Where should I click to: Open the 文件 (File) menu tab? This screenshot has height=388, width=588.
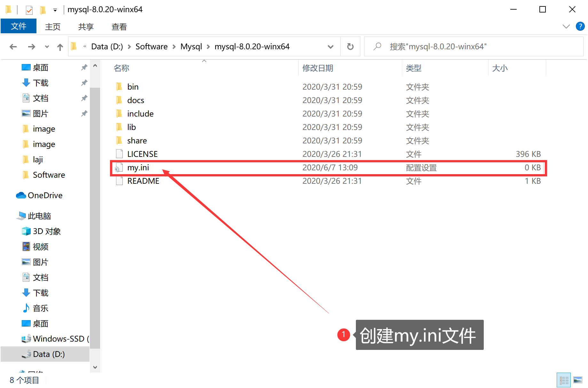[x=19, y=26]
